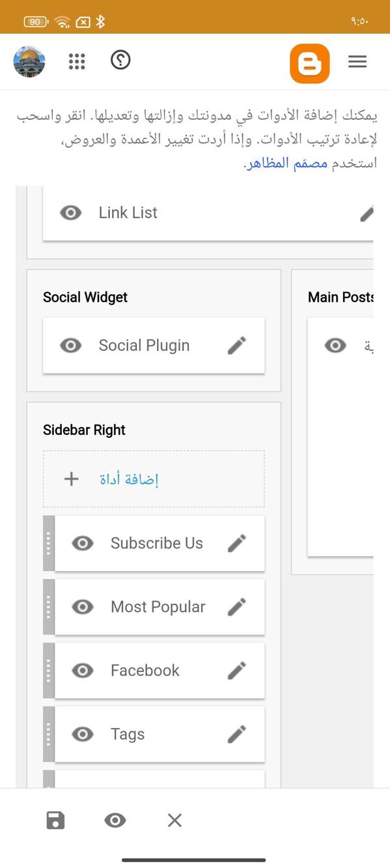Toggle visibility of the Tags widget
The height and width of the screenshot is (868, 390).
click(83, 734)
